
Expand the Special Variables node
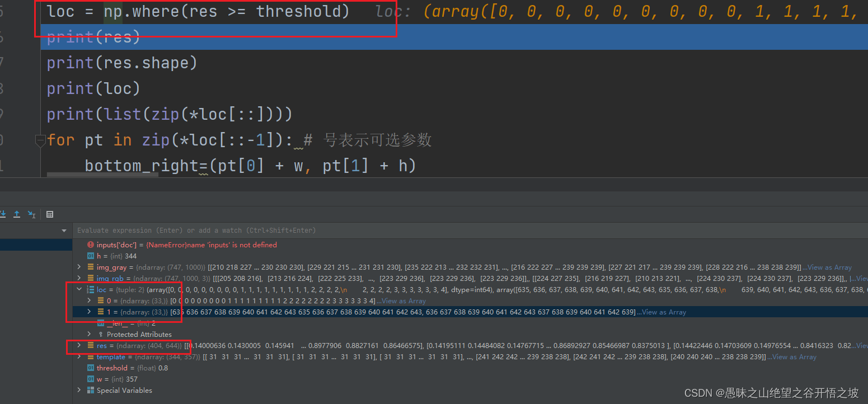tap(79, 391)
